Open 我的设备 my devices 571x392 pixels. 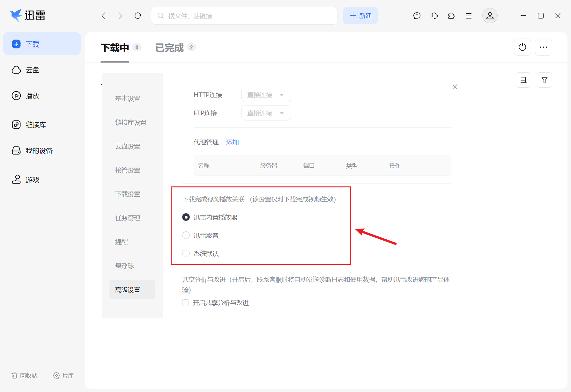point(42,150)
